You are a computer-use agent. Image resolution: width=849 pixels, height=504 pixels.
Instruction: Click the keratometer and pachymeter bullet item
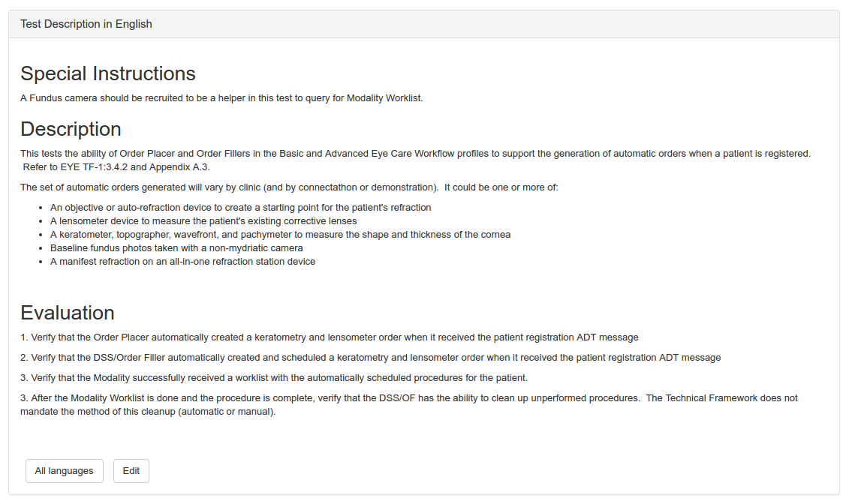pyautogui.click(x=280, y=235)
